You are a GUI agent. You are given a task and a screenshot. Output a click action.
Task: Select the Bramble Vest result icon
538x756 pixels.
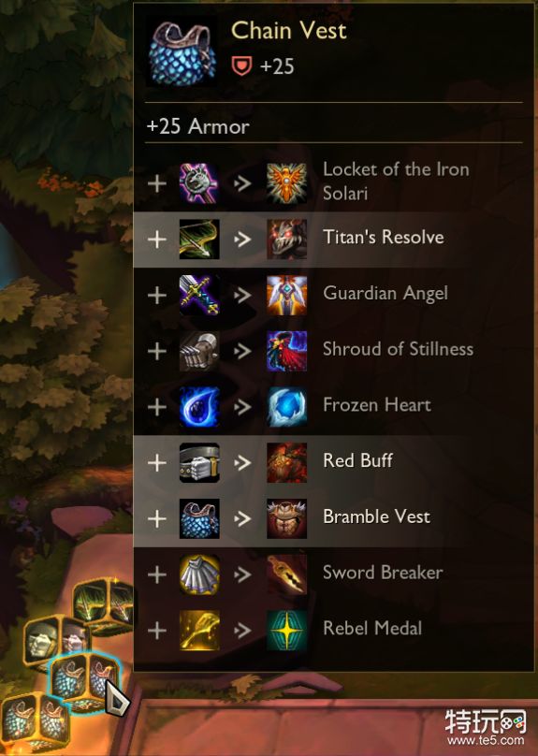(x=287, y=518)
